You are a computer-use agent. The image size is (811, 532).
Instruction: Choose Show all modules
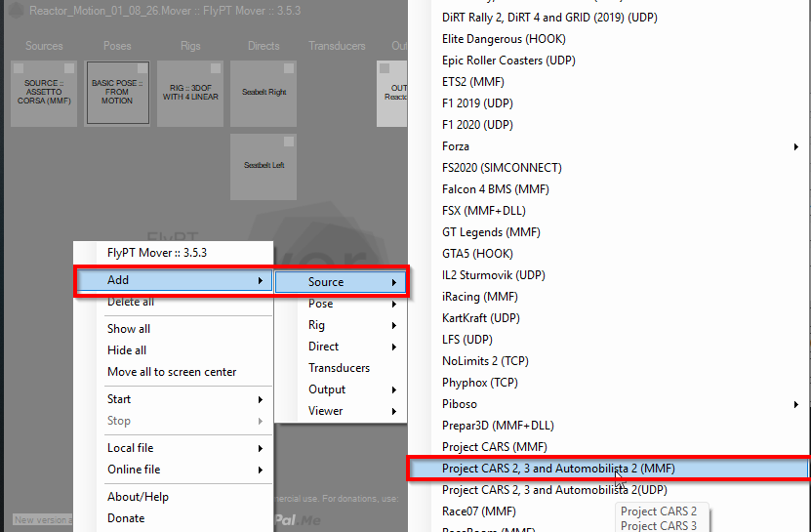[x=175, y=329]
